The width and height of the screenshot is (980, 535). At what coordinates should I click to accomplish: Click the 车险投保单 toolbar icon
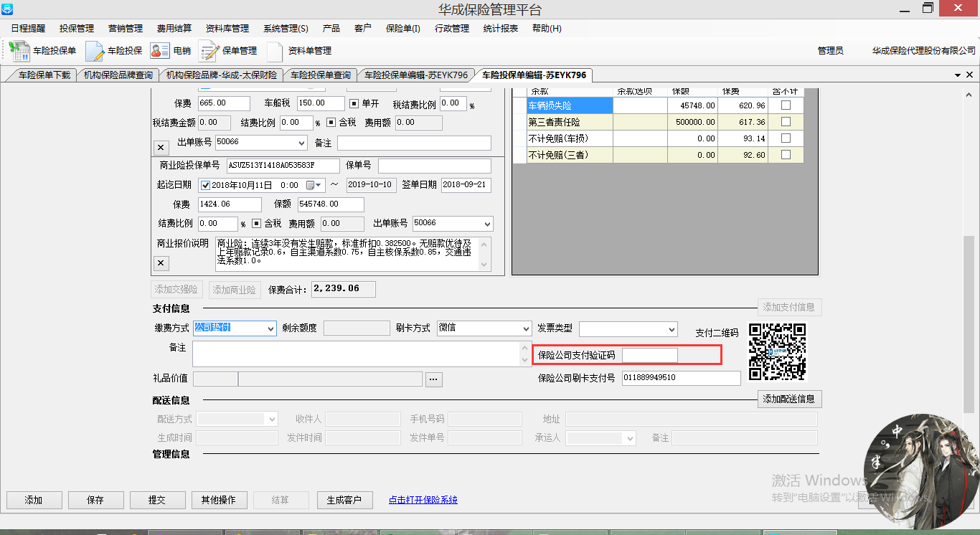point(43,51)
